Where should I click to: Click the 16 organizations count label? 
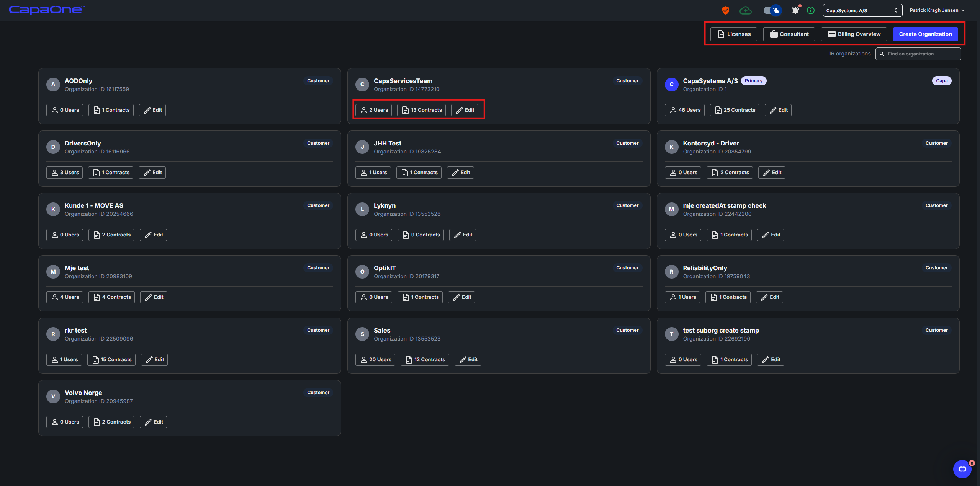[849, 54]
